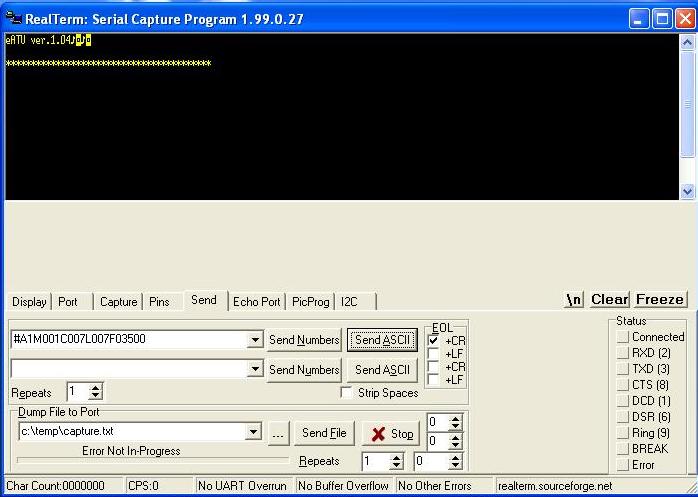Click the RXD (2) status indicator

(x=623, y=353)
